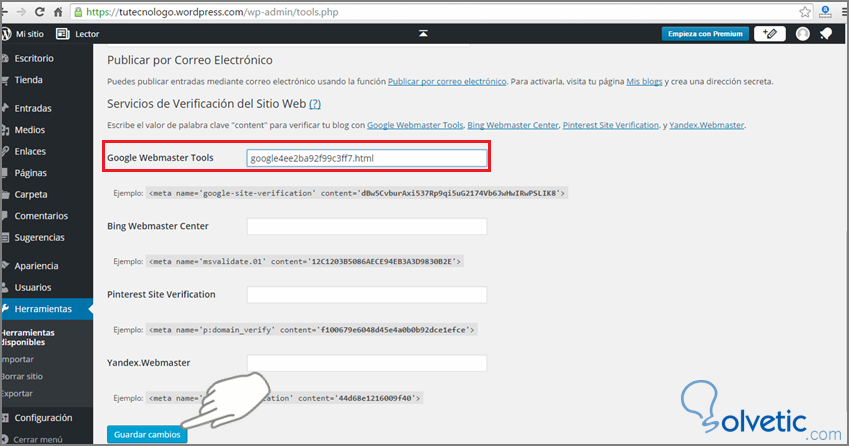
Task: Open the Entradas menu
Action: pyautogui.click(x=32, y=108)
